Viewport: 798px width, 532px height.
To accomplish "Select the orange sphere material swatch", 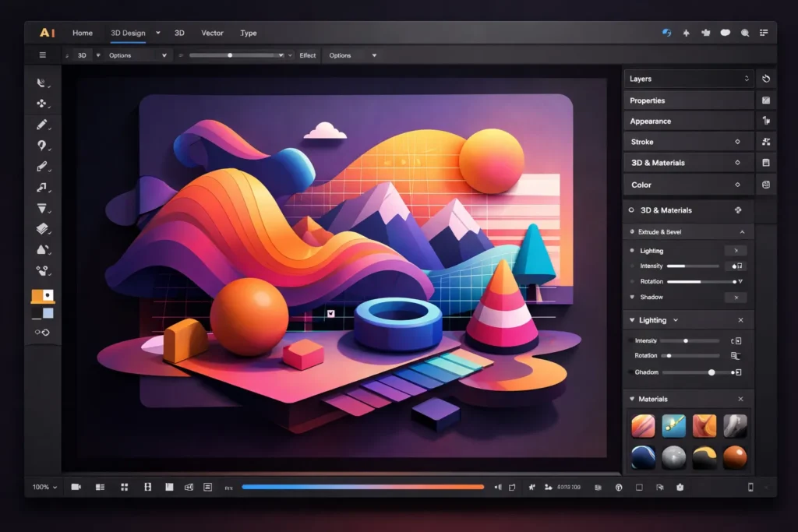I will pos(736,458).
